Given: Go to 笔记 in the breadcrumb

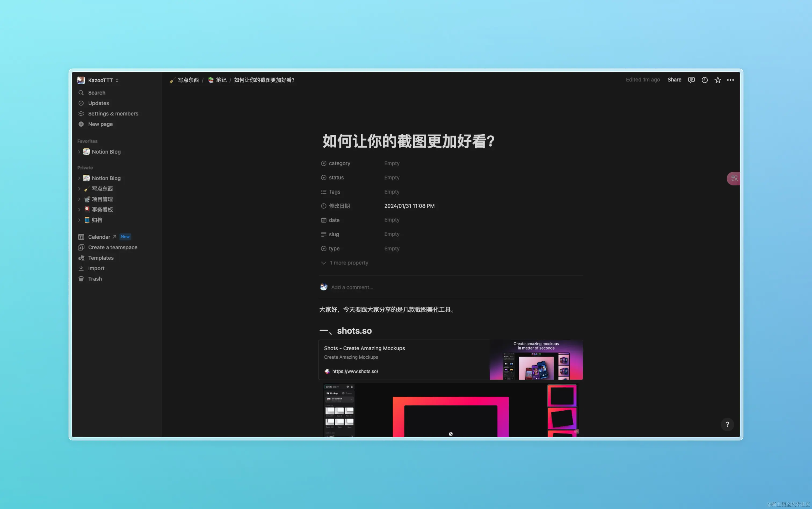Looking at the screenshot, I should point(221,80).
